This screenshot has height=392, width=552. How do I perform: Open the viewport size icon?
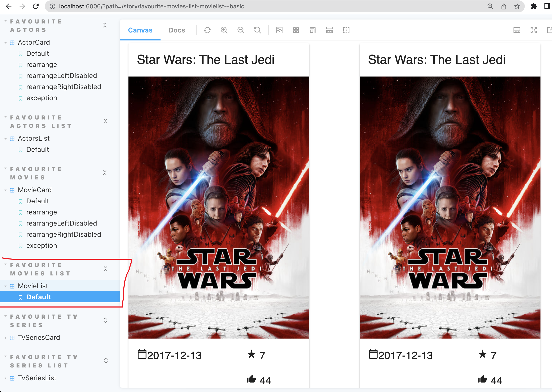coord(313,30)
